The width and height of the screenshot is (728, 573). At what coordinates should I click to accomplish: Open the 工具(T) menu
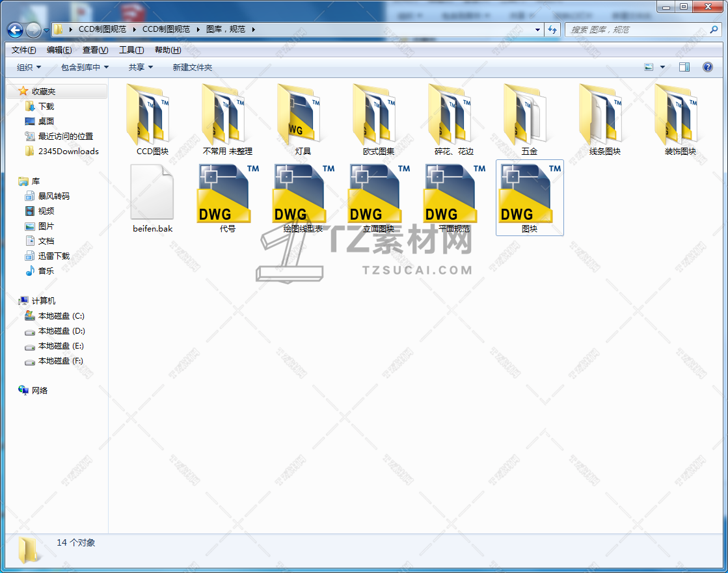[x=131, y=49]
